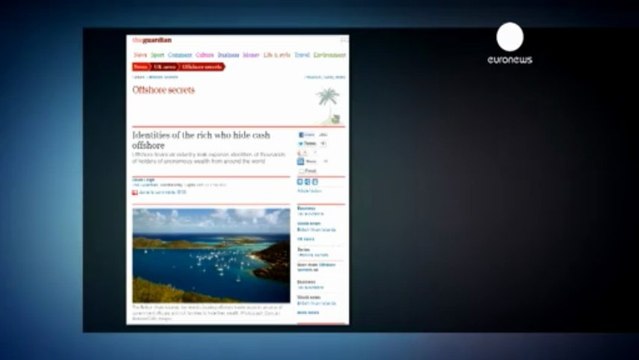Click the News breadcrumb in red bar
The width and height of the screenshot is (639, 360).
point(141,67)
